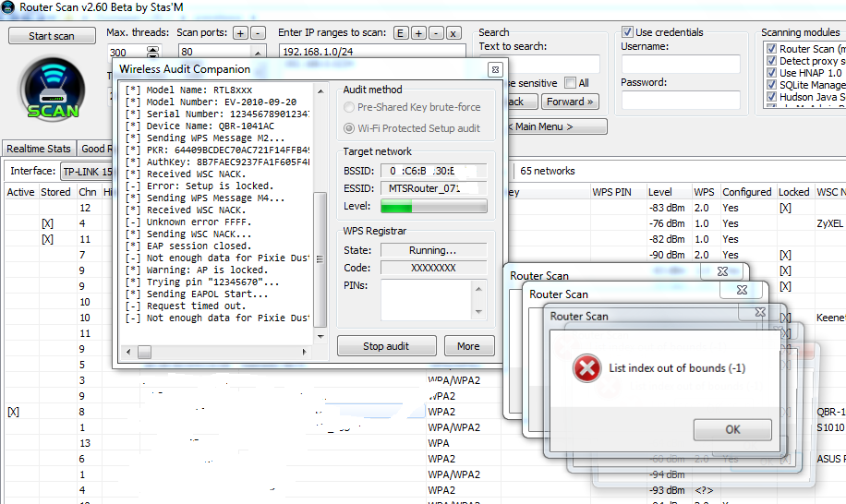Sort by the WPS PIN column header
The image size is (846, 504).
611,192
